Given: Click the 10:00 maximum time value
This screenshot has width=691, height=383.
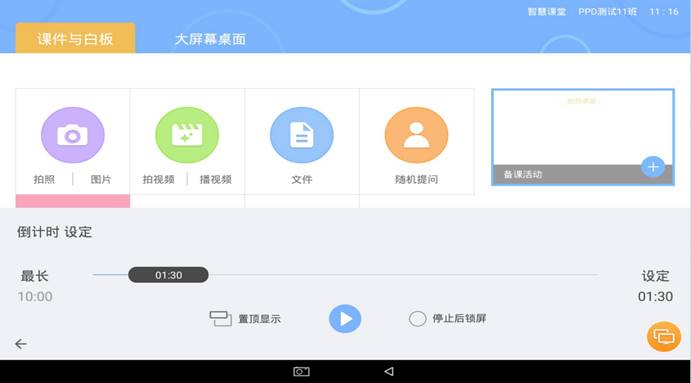Looking at the screenshot, I should point(35,297).
